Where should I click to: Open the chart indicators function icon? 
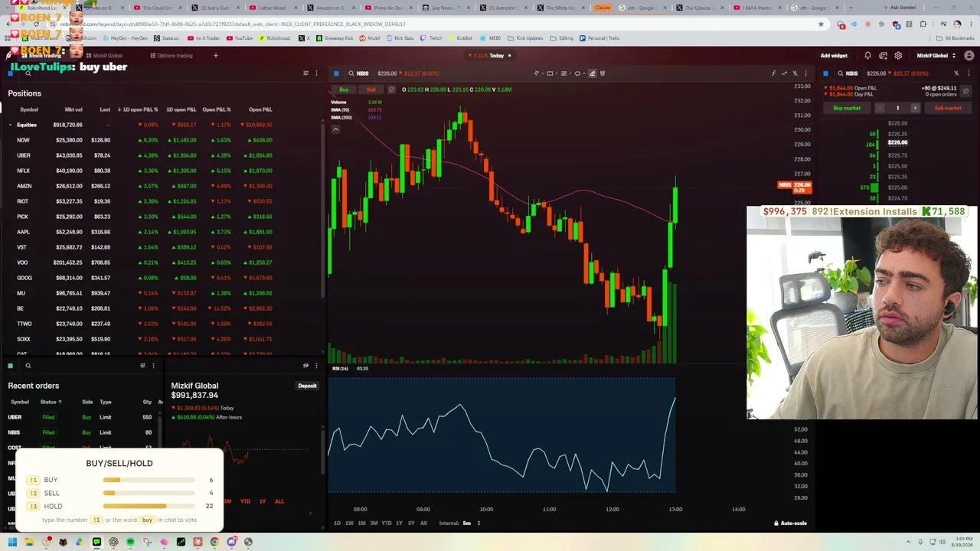click(773, 73)
